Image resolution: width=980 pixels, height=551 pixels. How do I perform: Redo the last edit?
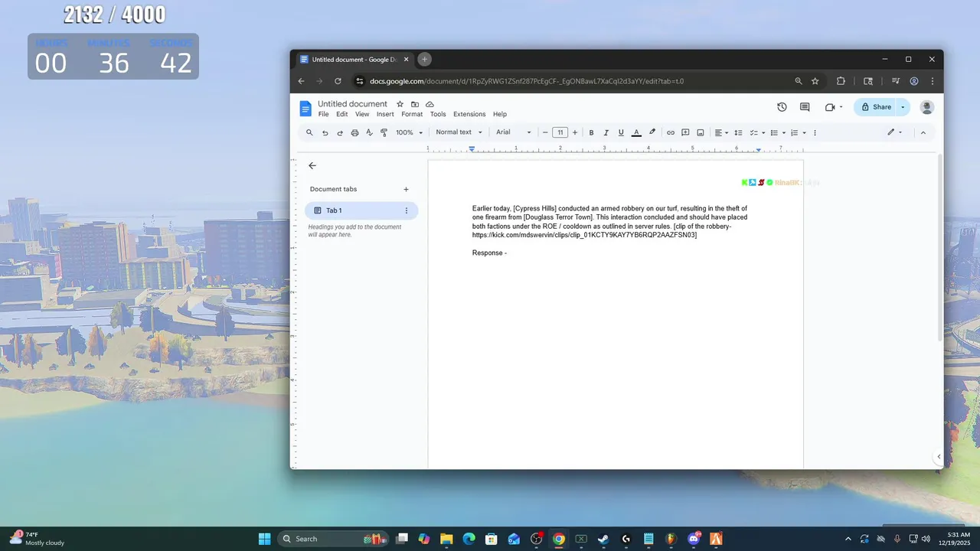point(340,132)
